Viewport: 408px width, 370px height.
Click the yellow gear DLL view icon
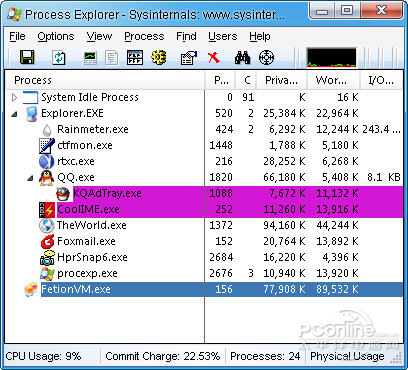coord(159,57)
